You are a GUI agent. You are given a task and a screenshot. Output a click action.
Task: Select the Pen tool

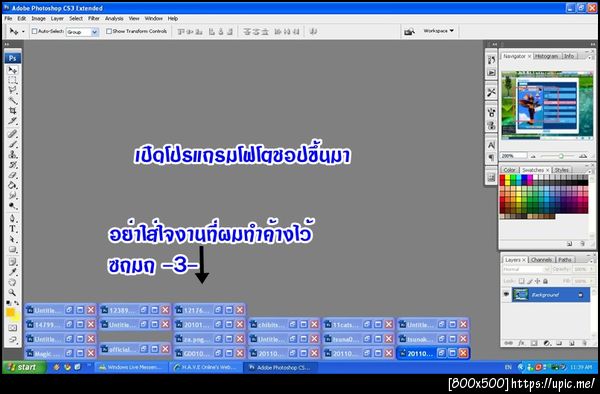pos(13,218)
